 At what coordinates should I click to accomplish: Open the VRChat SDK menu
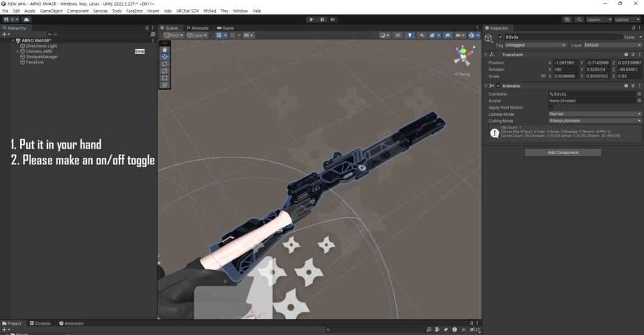pos(187,11)
